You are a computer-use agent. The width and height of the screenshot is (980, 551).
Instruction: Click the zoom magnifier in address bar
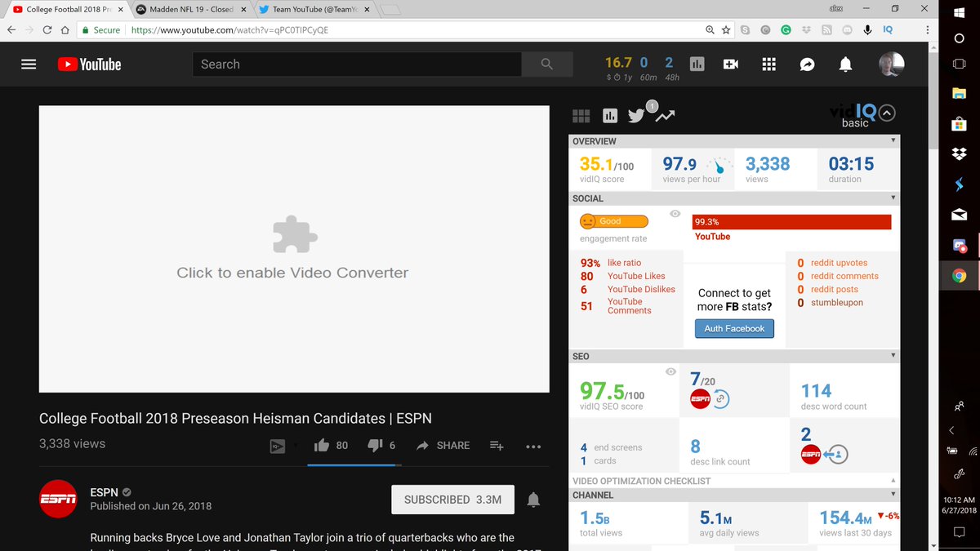coord(710,29)
